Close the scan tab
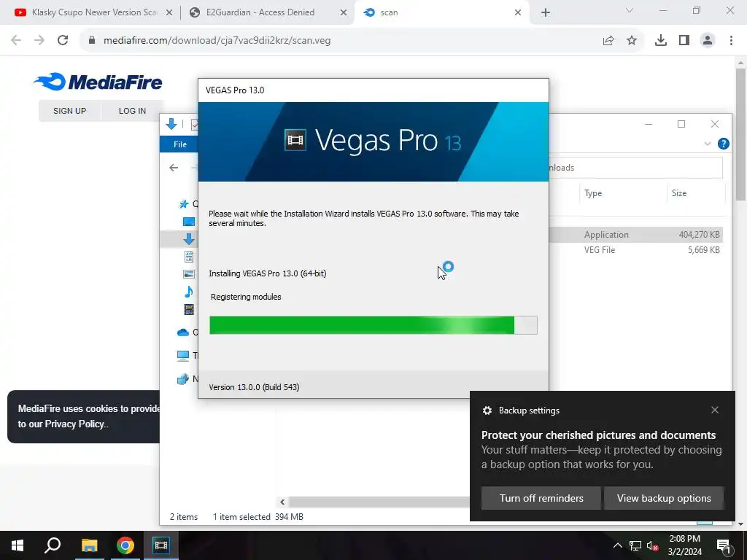The height and width of the screenshot is (560, 747). [518, 13]
